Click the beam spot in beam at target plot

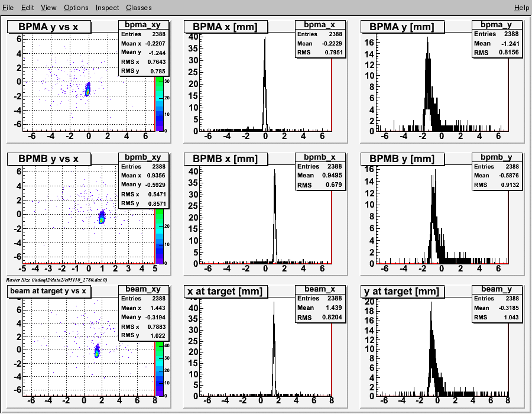(x=97, y=351)
